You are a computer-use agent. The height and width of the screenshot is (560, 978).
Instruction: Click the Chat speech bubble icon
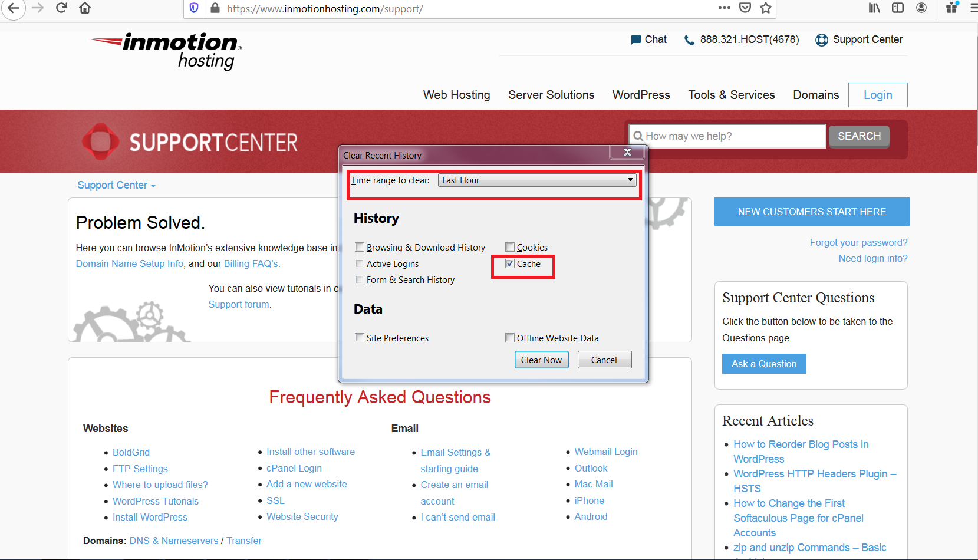click(635, 40)
